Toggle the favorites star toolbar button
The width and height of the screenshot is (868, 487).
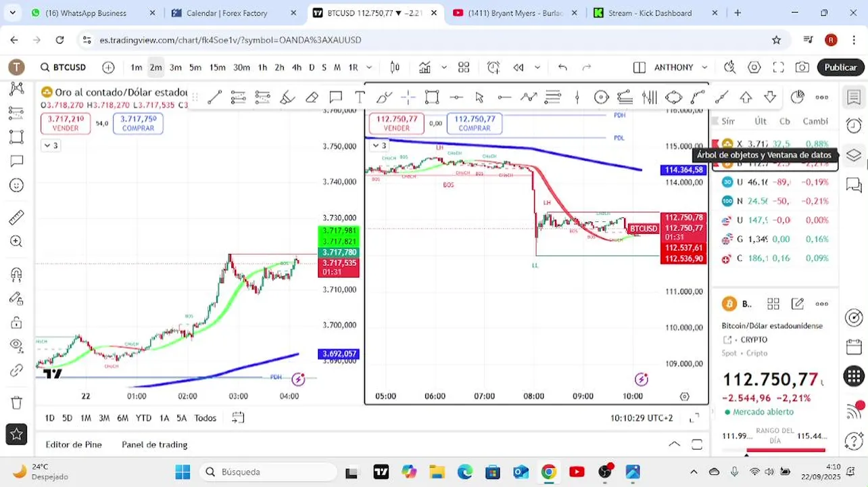(x=16, y=434)
